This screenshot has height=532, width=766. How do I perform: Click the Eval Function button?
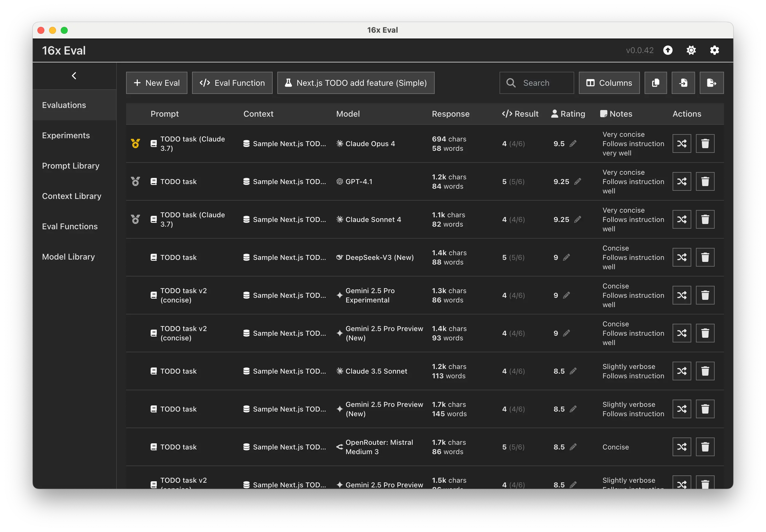[232, 83]
